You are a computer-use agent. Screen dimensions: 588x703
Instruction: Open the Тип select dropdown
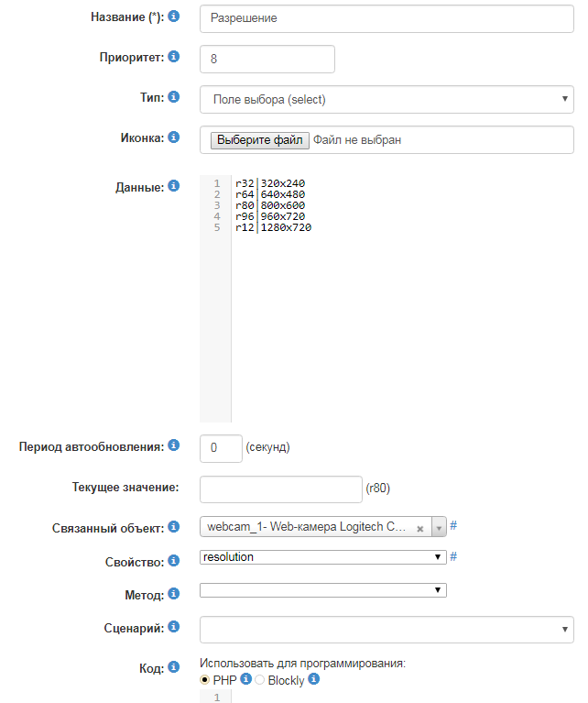click(x=387, y=99)
